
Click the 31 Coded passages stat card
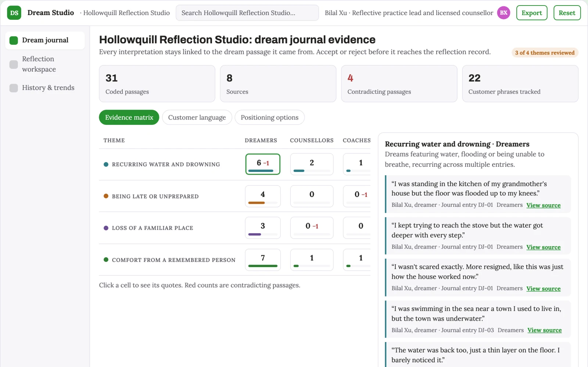point(157,84)
